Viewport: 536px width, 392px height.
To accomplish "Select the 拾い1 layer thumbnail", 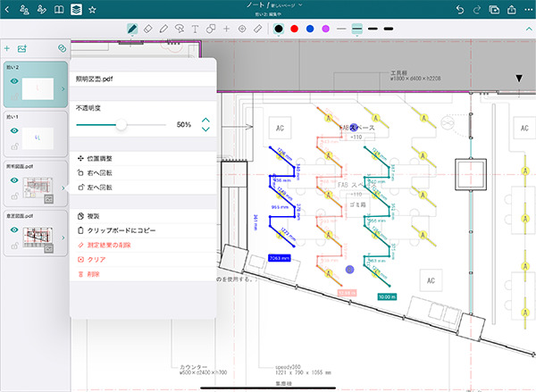I will (x=38, y=138).
